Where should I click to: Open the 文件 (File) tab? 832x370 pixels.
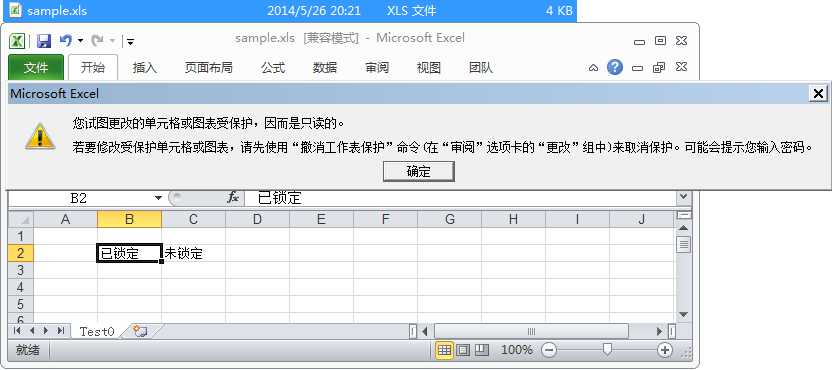click(x=36, y=68)
